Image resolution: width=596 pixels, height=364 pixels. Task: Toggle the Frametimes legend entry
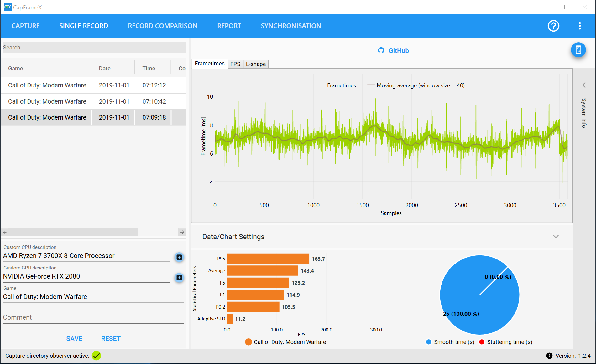click(x=337, y=85)
